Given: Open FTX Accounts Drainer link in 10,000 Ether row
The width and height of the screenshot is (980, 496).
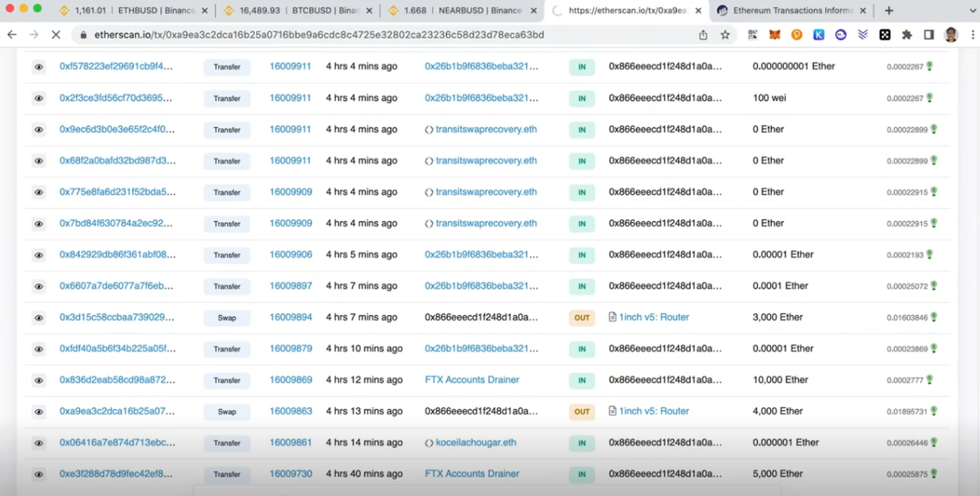Looking at the screenshot, I should 472,380.
